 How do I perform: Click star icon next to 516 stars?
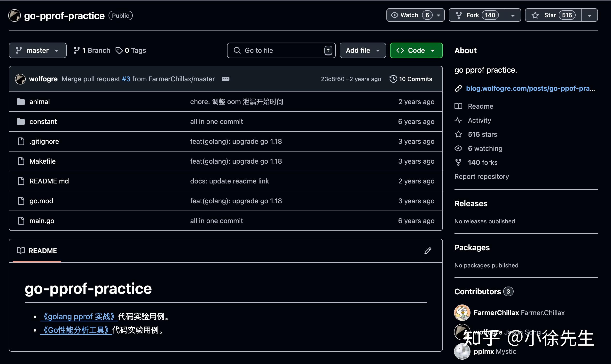458,134
